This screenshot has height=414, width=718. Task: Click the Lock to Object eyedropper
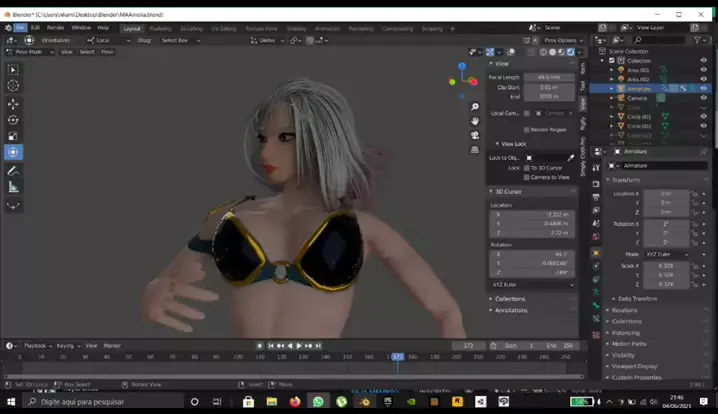click(571, 158)
